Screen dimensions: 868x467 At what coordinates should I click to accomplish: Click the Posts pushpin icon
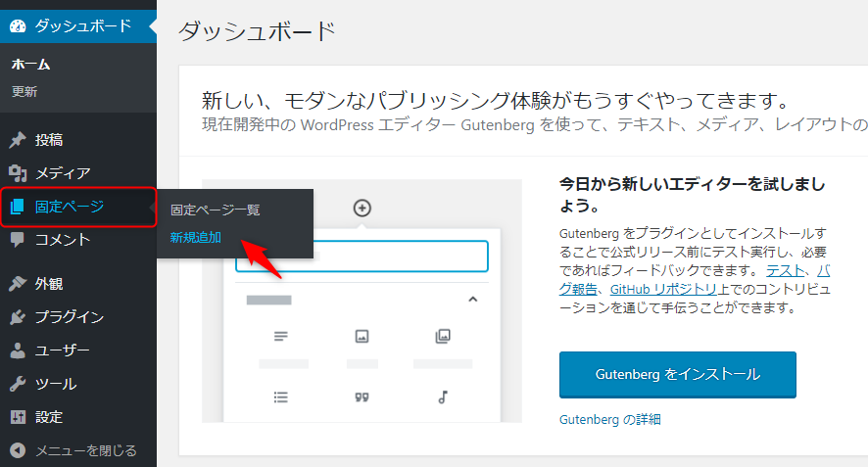point(18,140)
